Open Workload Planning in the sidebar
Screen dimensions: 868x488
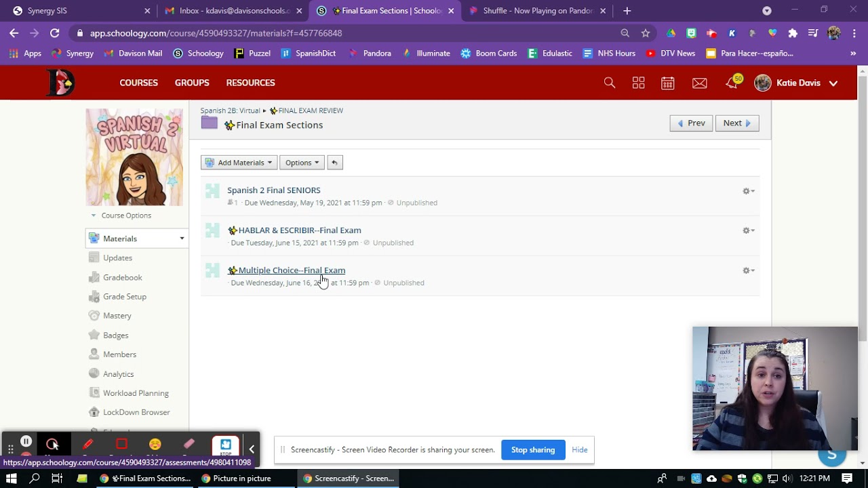[x=136, y=393]
